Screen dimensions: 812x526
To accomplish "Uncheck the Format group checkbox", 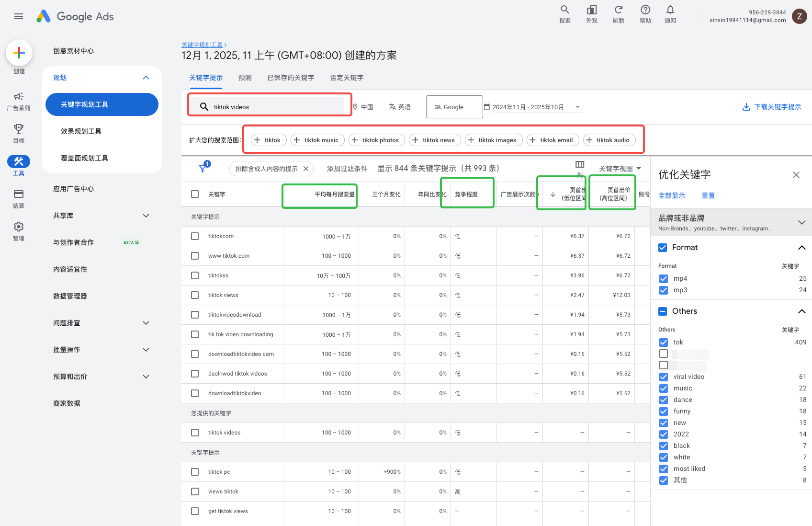I will click(663, 248).
